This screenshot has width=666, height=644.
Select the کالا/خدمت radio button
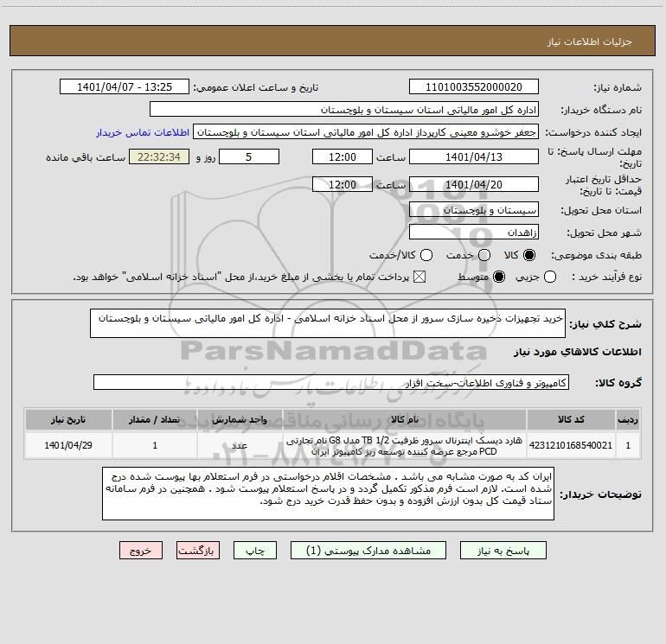pyautogui.click(x=426, y=255)
